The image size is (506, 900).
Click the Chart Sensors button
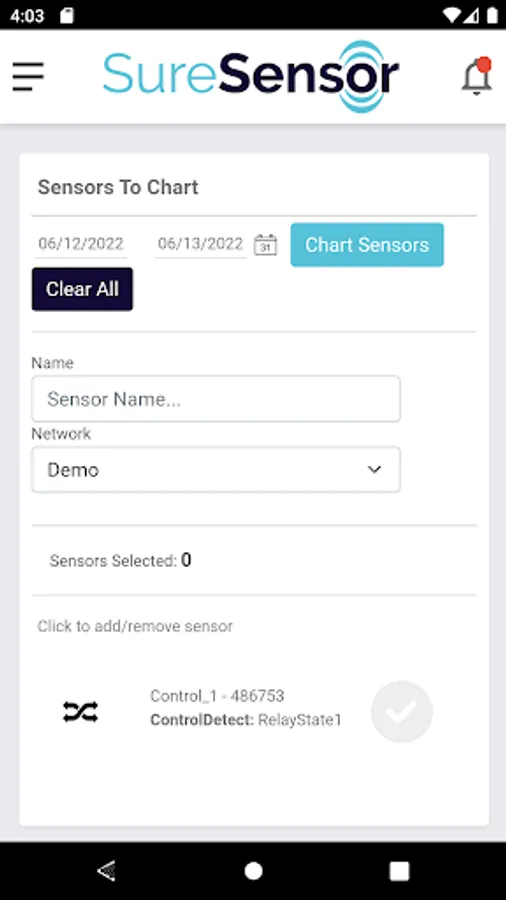click(367, 245)
